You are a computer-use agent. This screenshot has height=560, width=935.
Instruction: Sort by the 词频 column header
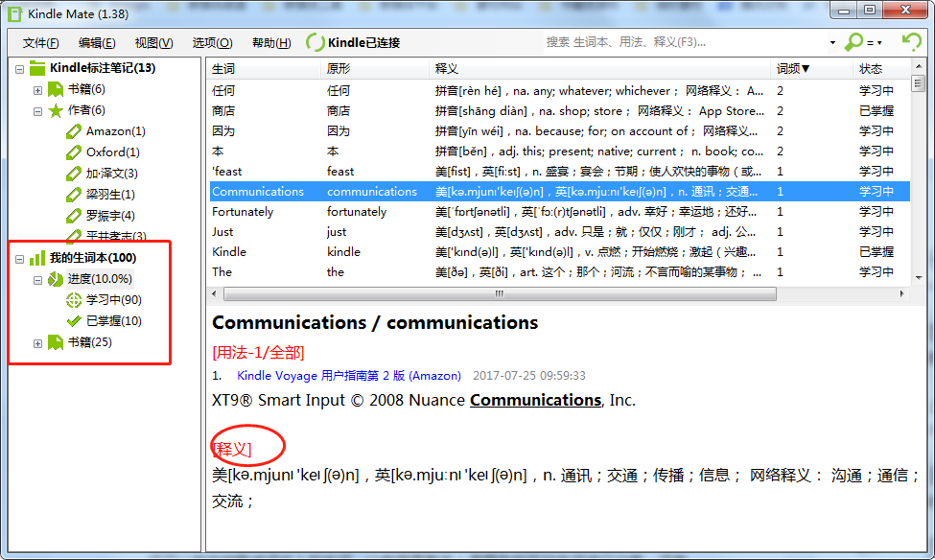click(811, 69)
